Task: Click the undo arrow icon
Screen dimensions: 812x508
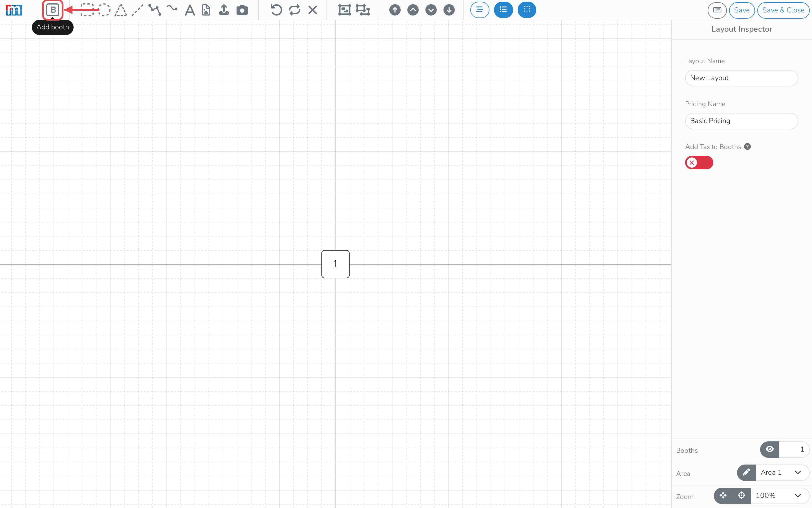Action: coord(276,10)
